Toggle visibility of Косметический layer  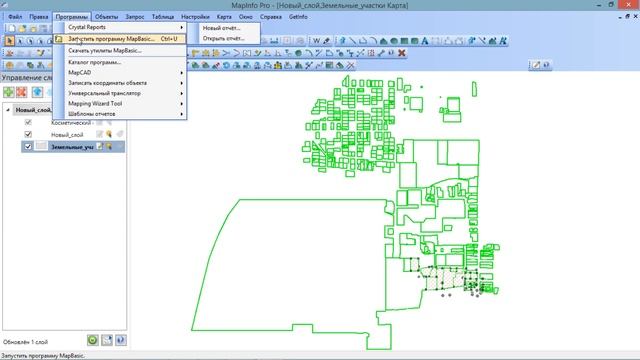(28, 122)
